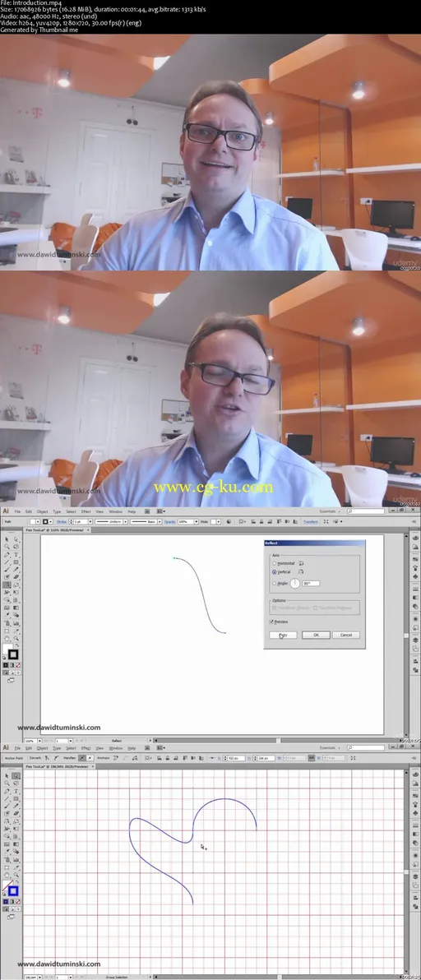Click Cancel button in Reflect dialog
This screenshot has width=421, height=980.
coord(346,635)
